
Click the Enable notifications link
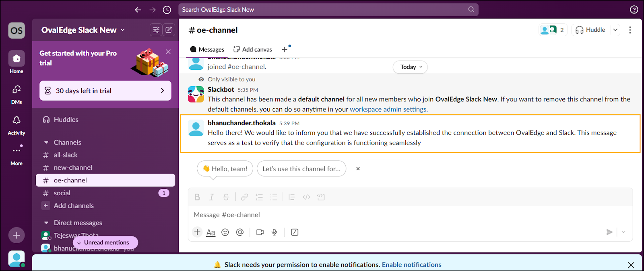pos(411,265)
